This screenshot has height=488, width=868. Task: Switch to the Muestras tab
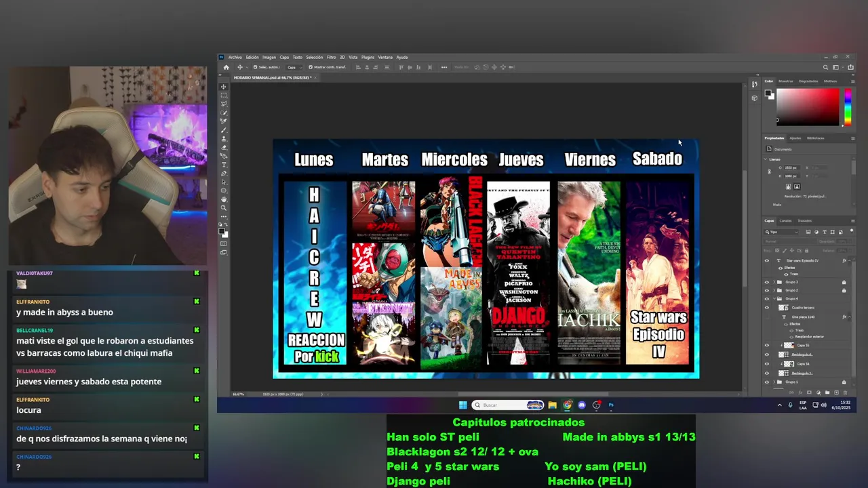pos(785,81)
